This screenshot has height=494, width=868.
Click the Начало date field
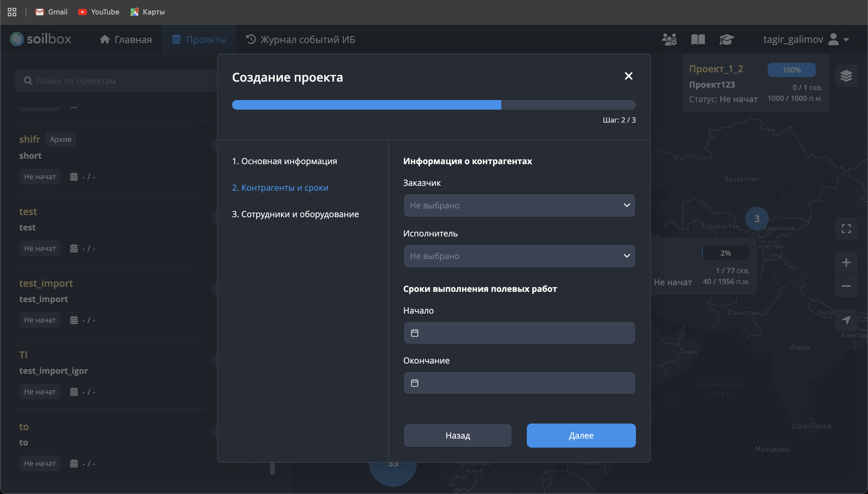519,333
